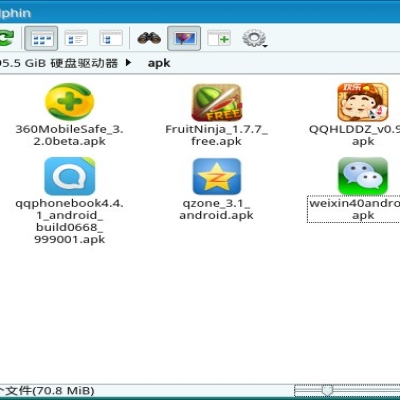Switch to Details view mode

pyautogui.click(x=111, y=38)
